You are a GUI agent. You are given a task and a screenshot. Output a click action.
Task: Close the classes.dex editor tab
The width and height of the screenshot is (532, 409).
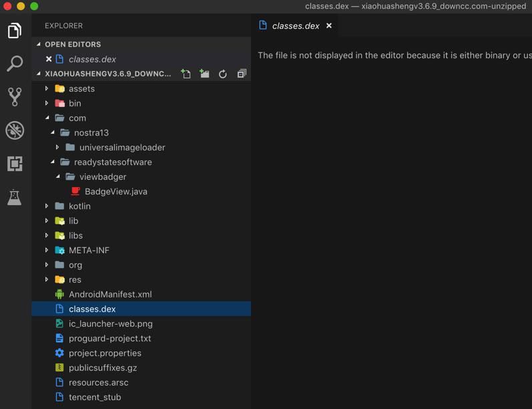tap(329, 26)
